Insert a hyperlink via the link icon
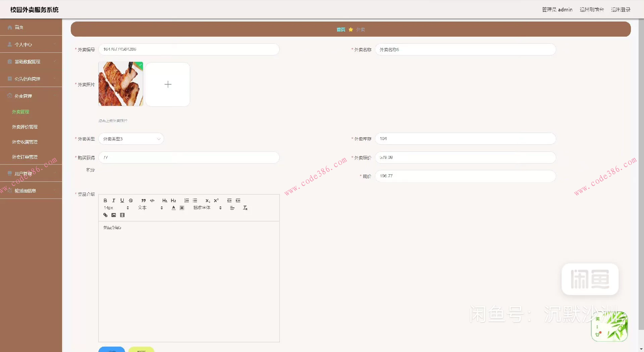Image resolution: width=644 pixels, height=352 pixels. pyautogui.click(x=105, y=215)
